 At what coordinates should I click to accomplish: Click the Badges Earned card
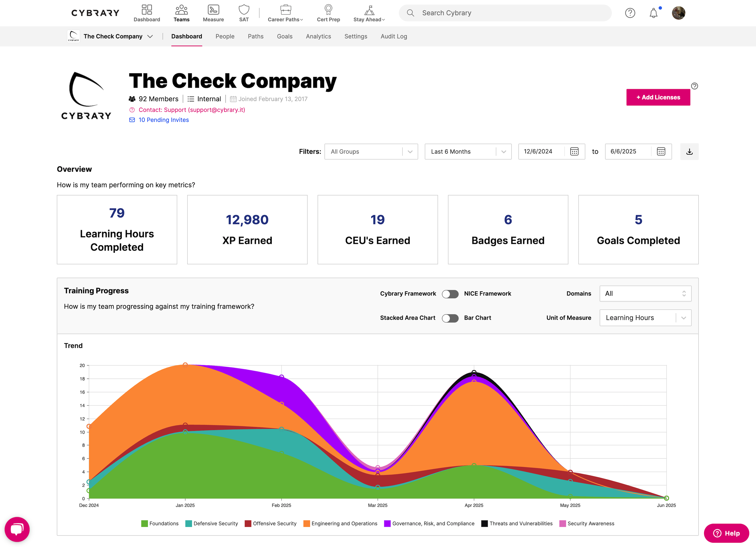508,230
